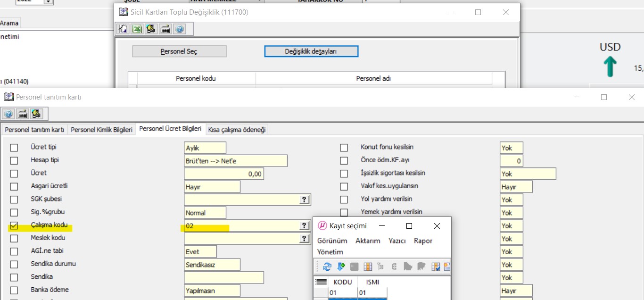Enable the Ücret tipi checkbox

pyautogui.click(x=14, y=148)
